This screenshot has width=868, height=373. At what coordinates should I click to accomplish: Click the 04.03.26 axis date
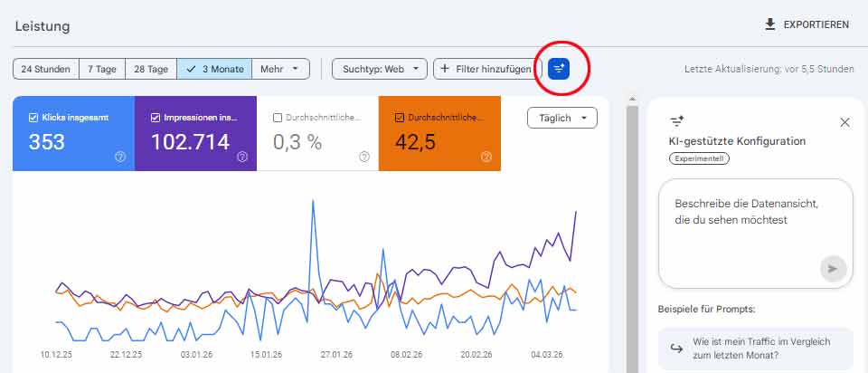[x=547, y=355]
